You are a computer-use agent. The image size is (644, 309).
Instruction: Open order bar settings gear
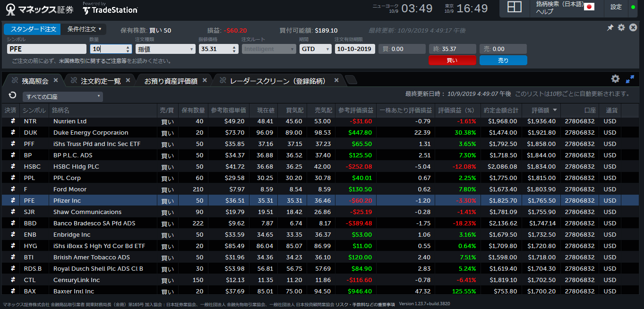(x=621, y=27)
